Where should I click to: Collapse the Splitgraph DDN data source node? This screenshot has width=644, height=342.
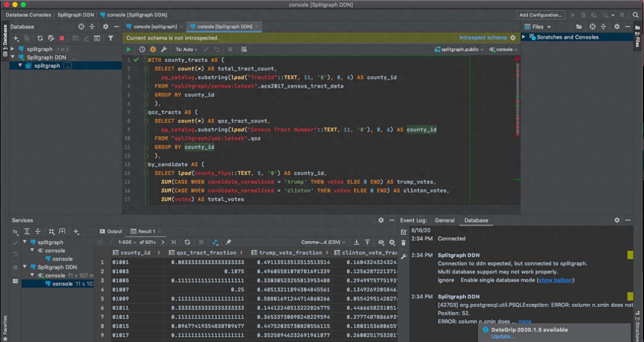13,57
